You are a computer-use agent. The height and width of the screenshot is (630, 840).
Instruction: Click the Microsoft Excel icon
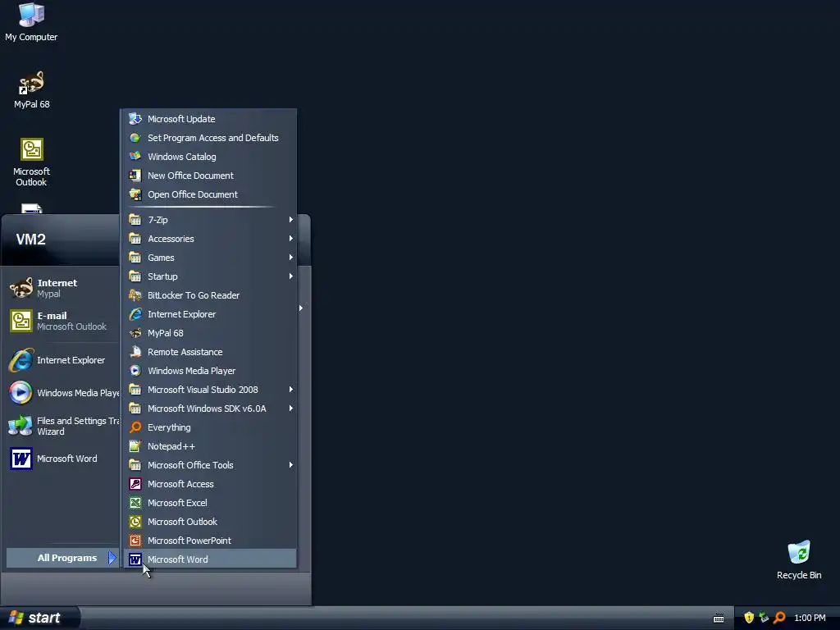click(135, 503)
